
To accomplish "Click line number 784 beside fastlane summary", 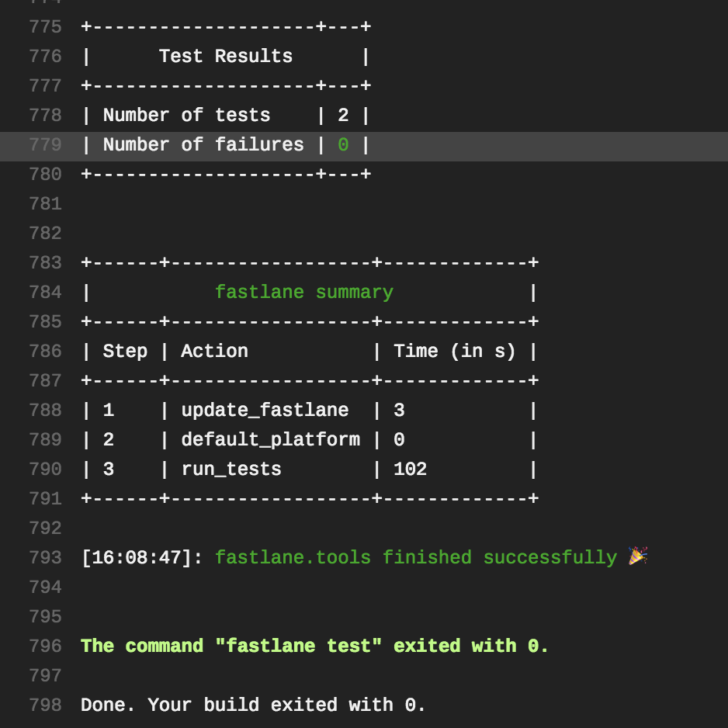I will pos(45,293).
